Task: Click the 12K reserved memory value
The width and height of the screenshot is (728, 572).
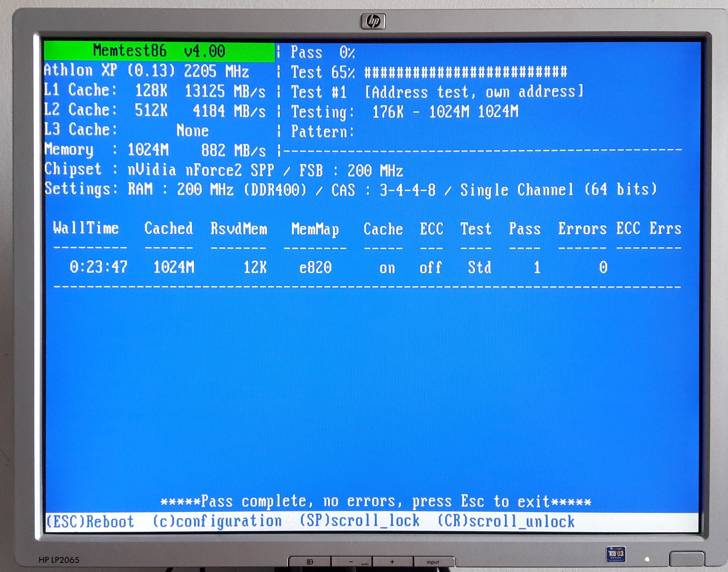Action: [x=255, y=267]
